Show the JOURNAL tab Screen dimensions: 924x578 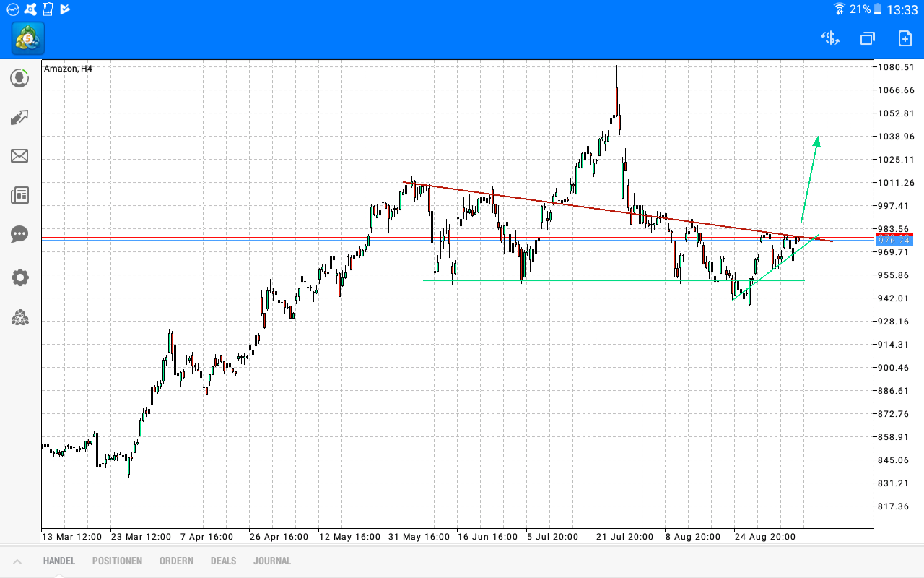272,561
